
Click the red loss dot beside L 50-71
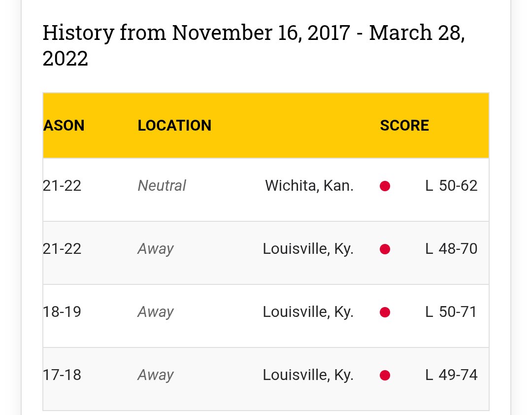pyautogui.click(x=385, y=312)
